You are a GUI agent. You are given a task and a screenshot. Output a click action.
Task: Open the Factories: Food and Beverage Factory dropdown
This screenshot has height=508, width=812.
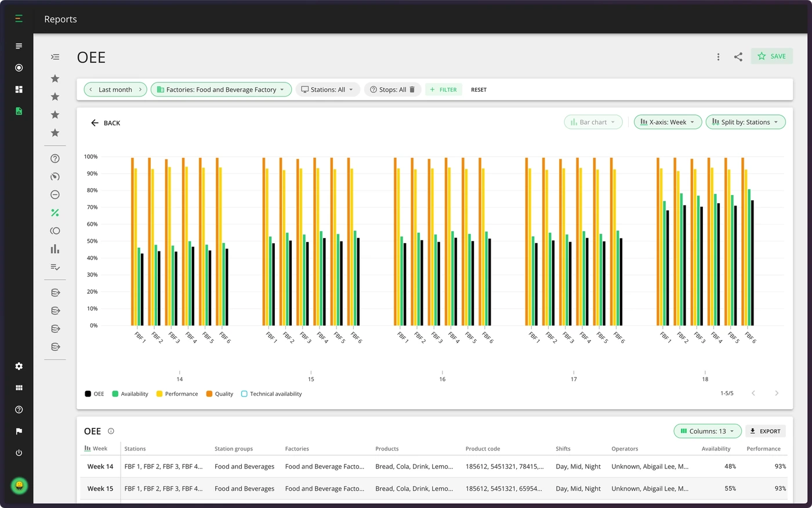coord(221,89)
